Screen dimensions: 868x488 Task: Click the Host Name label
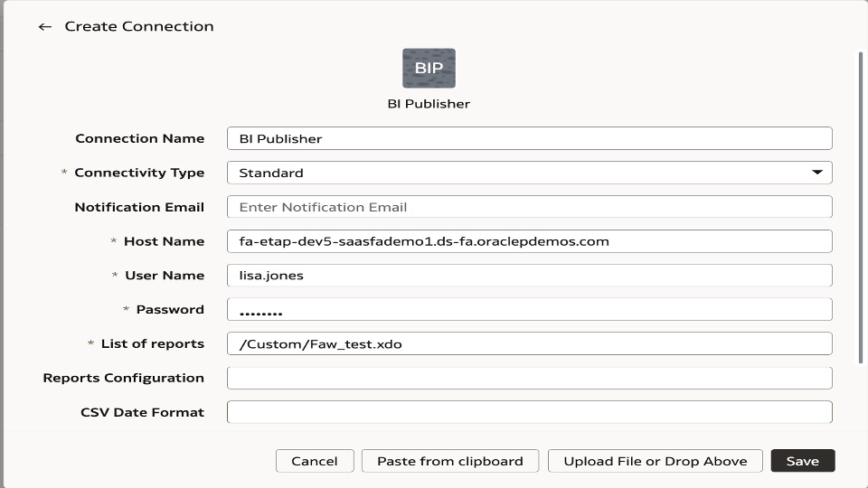point(165,241)
